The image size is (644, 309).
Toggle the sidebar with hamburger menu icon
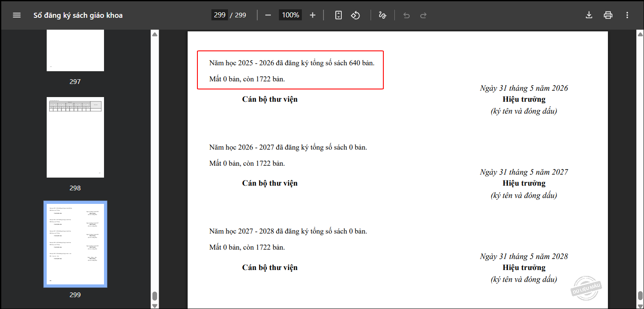pos(17,15)
